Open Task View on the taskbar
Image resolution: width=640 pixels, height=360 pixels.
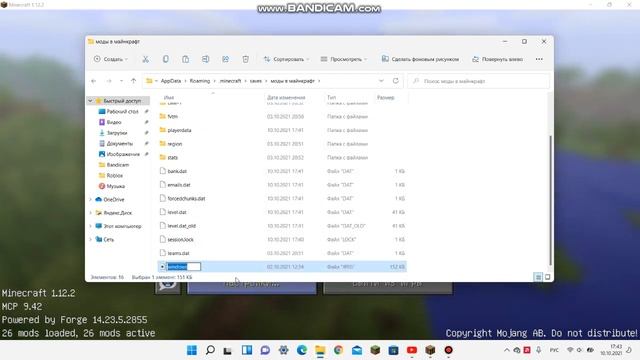(x=228, y=350)
